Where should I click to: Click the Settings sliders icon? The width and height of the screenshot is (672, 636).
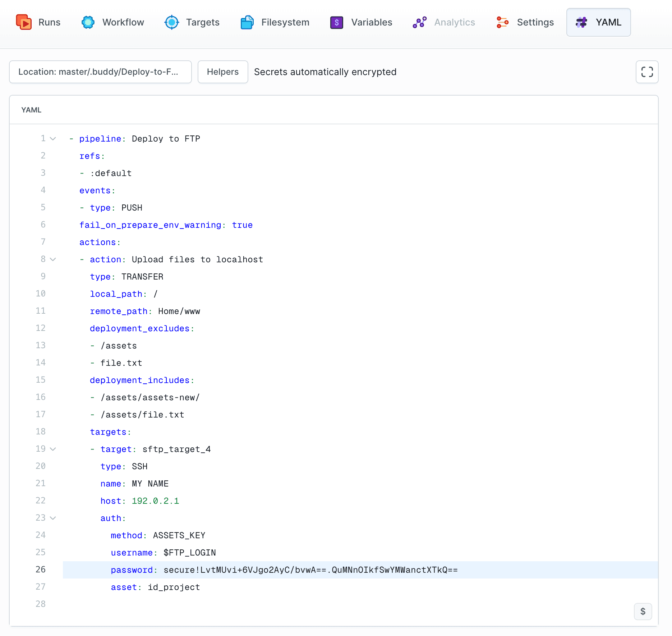click(502, 22)
